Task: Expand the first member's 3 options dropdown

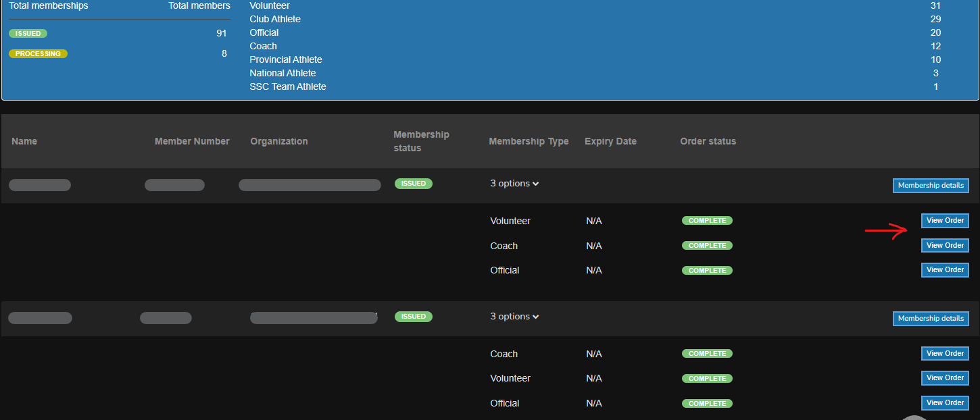Action: [x=514, y=184]
